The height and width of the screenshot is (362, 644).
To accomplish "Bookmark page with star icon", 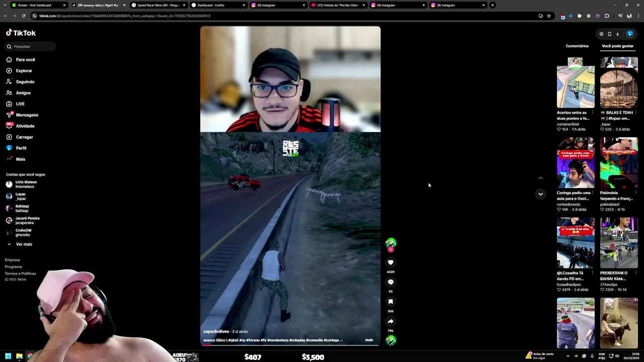I will [x=549, y=16].
